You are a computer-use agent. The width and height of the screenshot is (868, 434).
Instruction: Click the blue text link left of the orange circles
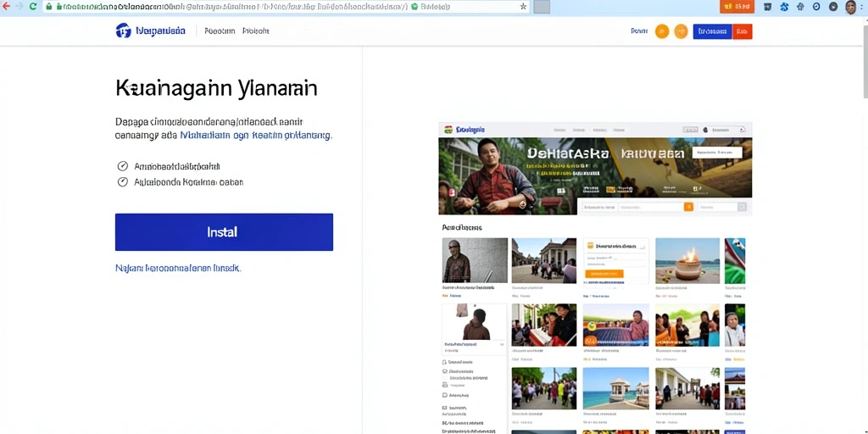point(639,31)
